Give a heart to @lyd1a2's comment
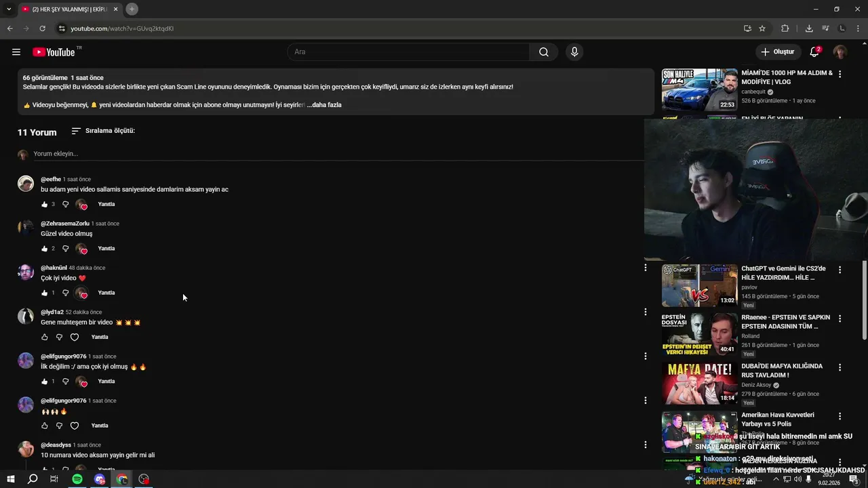 pos(75,338)
